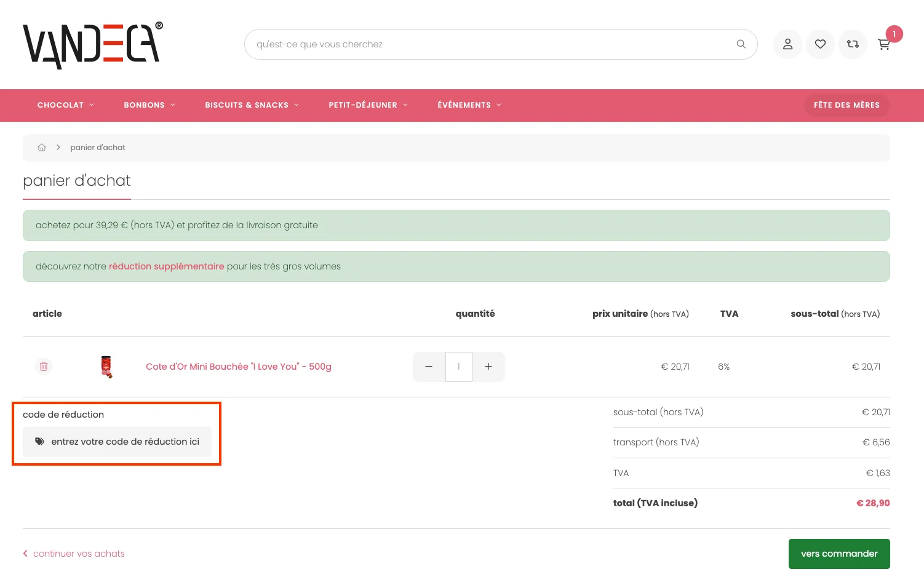Open the wishlist heart icon
Image resolution: width=924 pixels, height=585 pixels.
820,44
